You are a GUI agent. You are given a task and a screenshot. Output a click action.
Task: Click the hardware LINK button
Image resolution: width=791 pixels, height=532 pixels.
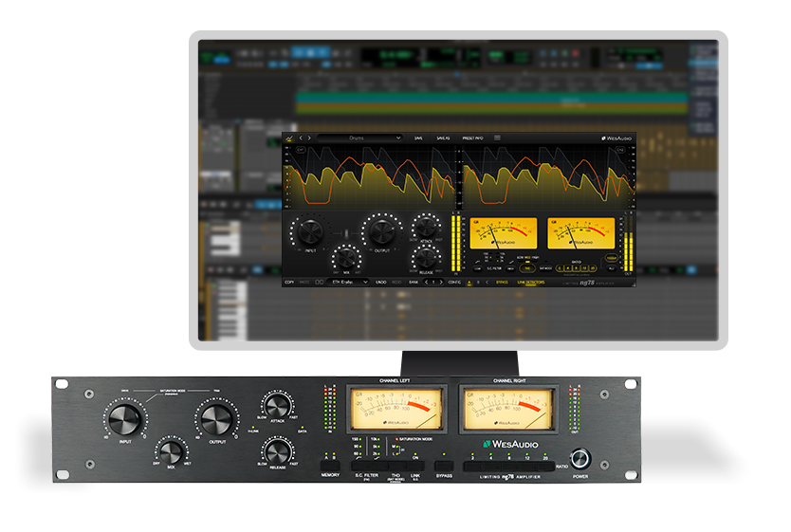click(415, 466)
